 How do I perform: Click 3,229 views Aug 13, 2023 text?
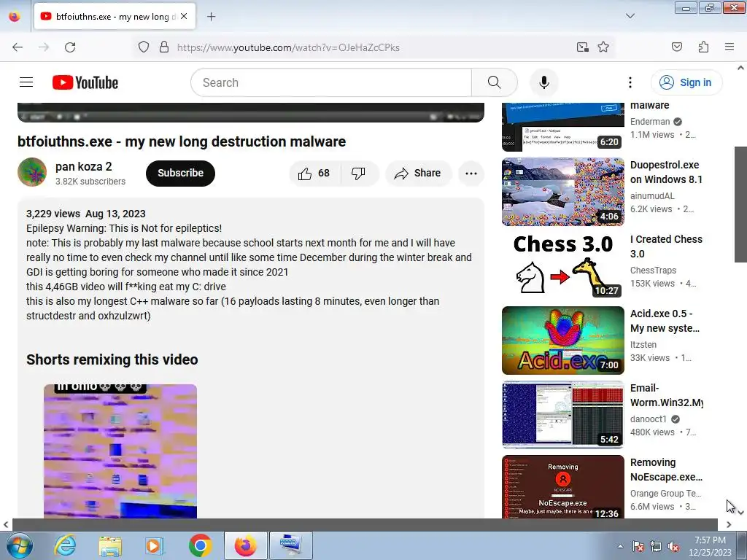pos(86,214)
